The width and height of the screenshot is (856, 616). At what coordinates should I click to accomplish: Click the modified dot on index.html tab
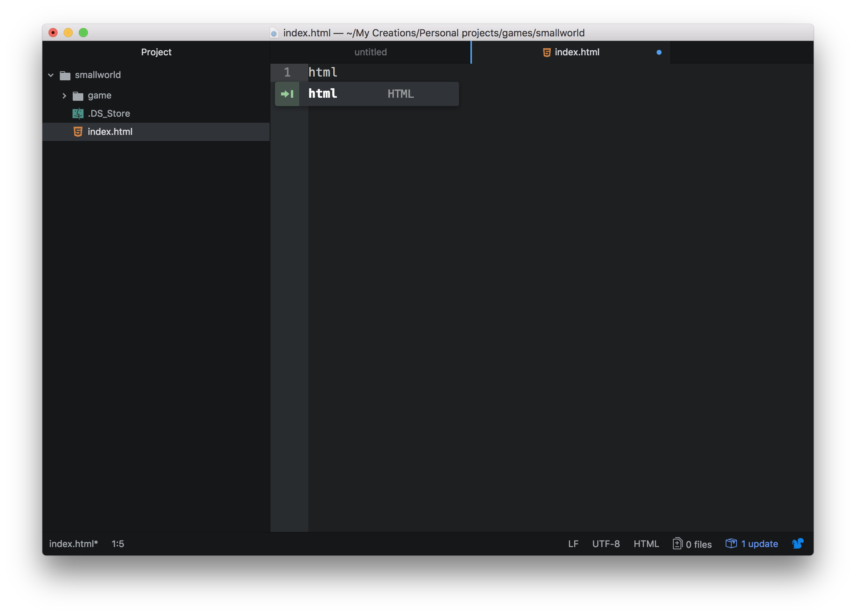coord(659,53)
